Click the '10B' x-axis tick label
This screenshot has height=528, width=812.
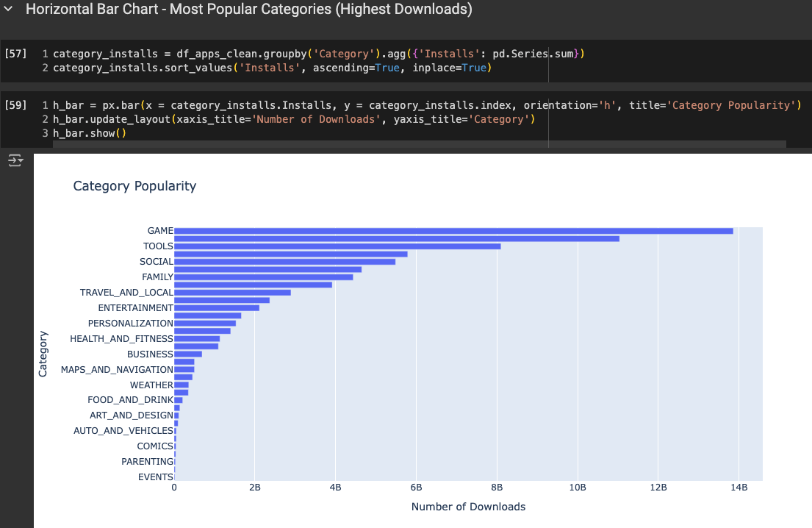pyautogui.click(x=578, y=488)
